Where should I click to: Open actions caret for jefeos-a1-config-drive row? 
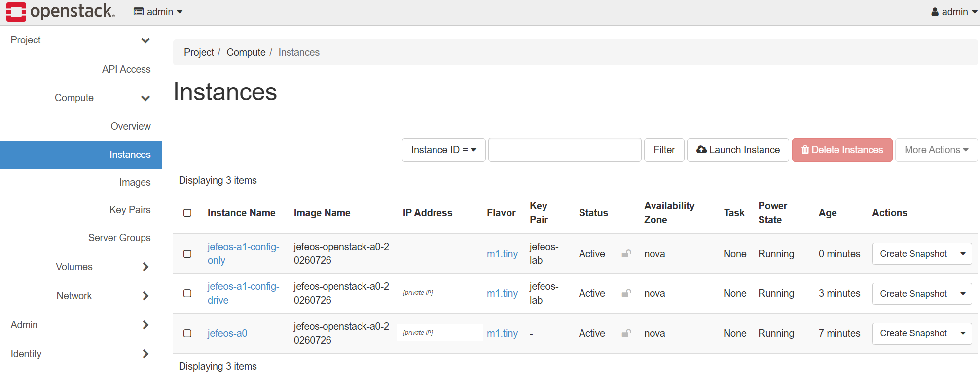point(963,294)
